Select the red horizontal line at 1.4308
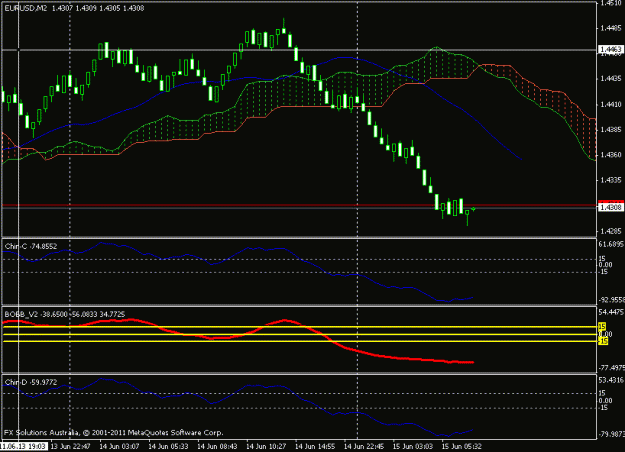 (x=299, y=205)
